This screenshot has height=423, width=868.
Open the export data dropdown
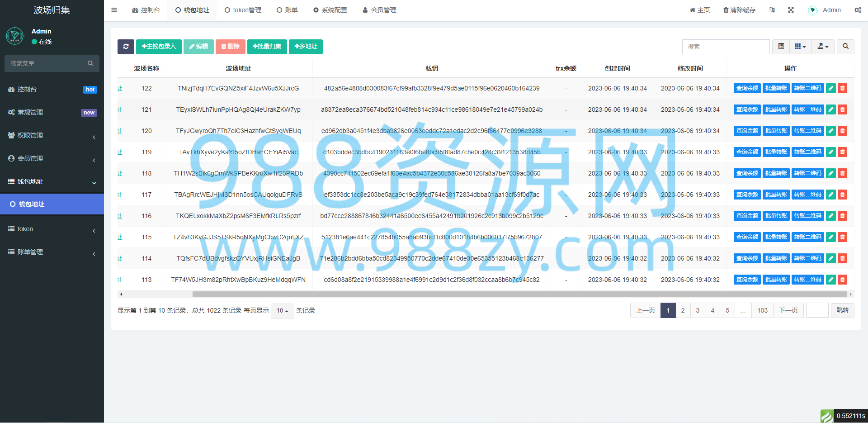click(823, 47)
